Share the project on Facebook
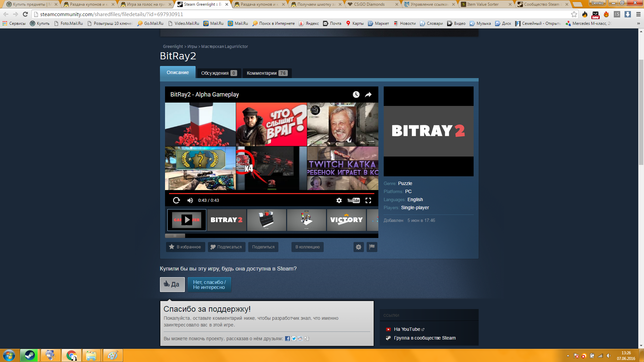The height and width of the screenshot is (362, 644). pyautogui.click(x=287, y=339)
